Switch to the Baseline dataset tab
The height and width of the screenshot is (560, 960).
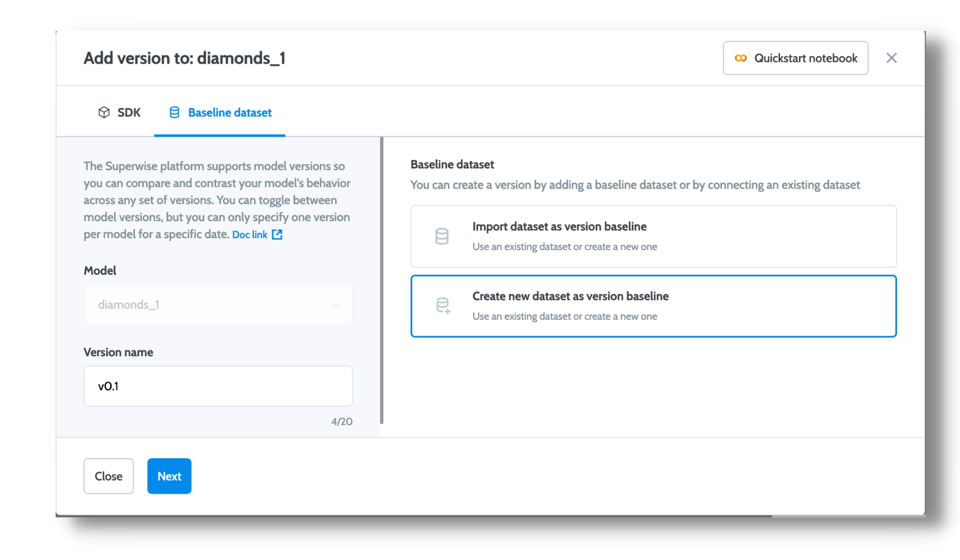pos(220,113)
